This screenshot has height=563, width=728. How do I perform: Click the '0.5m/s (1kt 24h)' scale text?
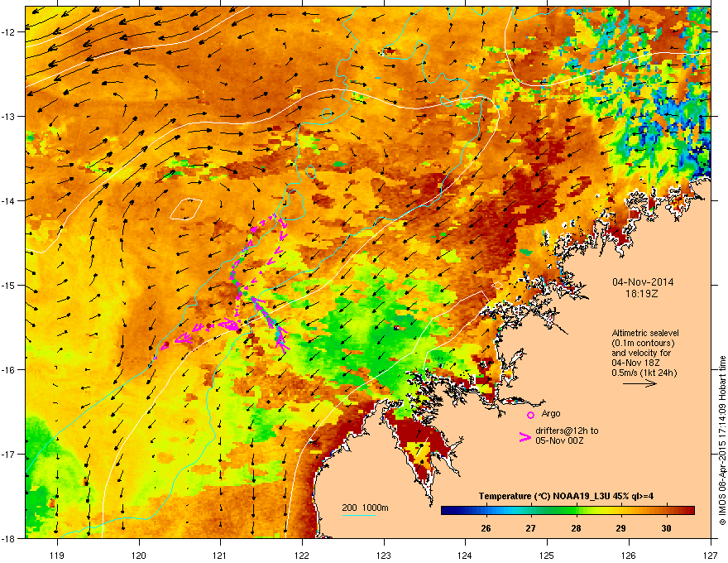[x=644, y=373]
